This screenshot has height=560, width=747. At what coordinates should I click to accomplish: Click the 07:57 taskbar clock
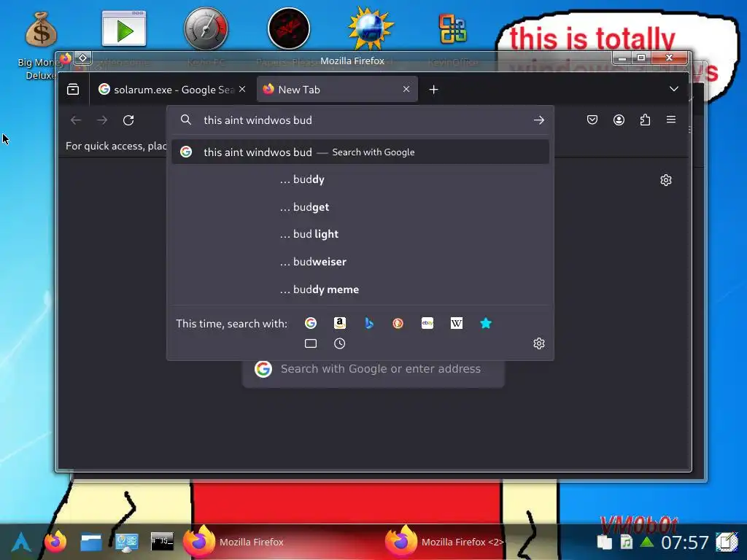[x=684, y=542]
